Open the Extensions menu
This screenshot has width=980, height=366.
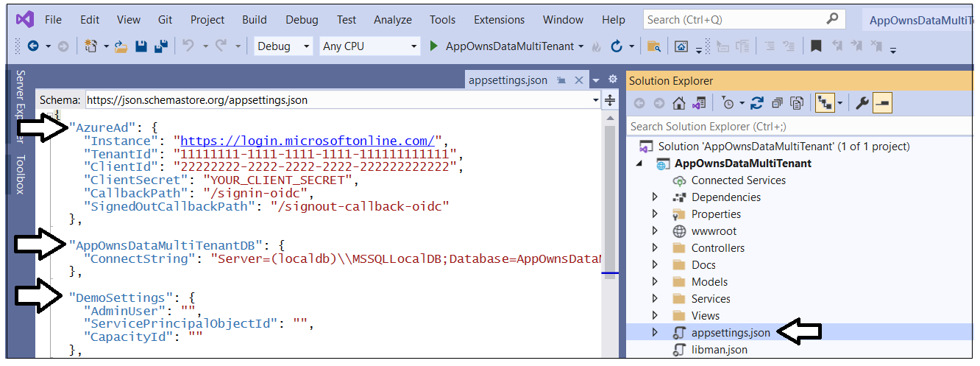click(x=500, y=20)
